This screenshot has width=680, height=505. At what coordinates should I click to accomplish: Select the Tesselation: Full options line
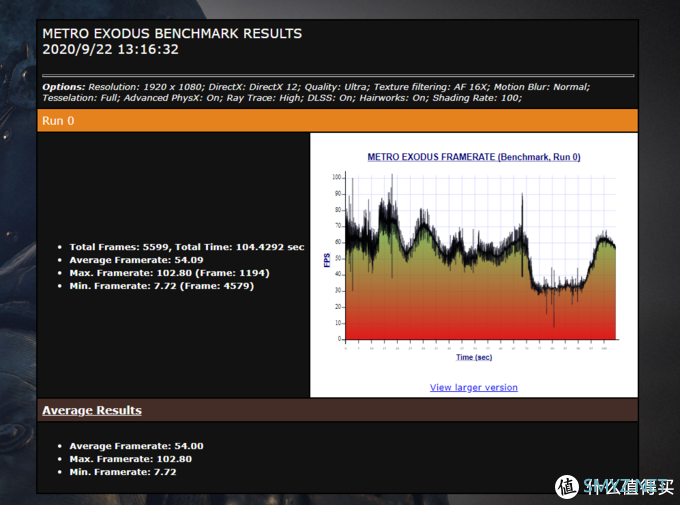click(282, 98)
